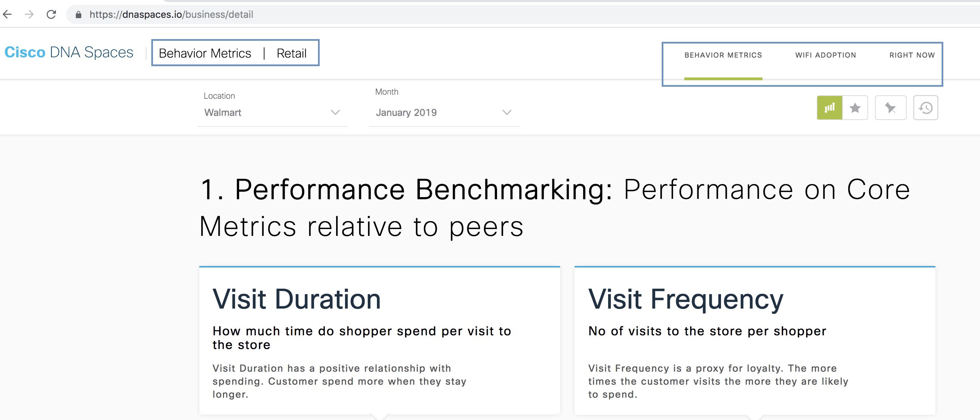Viewport: 980px width, 420px height.
Task: Click the browser forward arrow
Action: coord(29,14)
